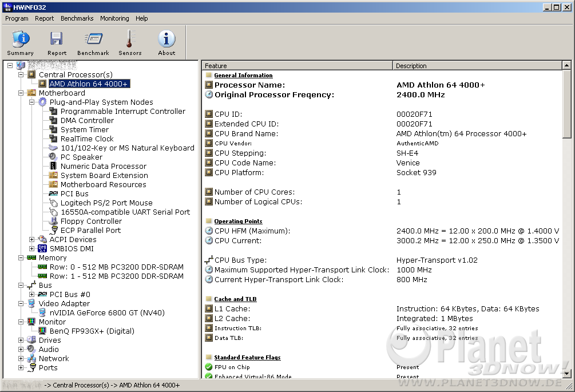Select Row: 0 - 512 MB memory module
The height and width of the screenshot is (392, 575).
pos(116,267)
